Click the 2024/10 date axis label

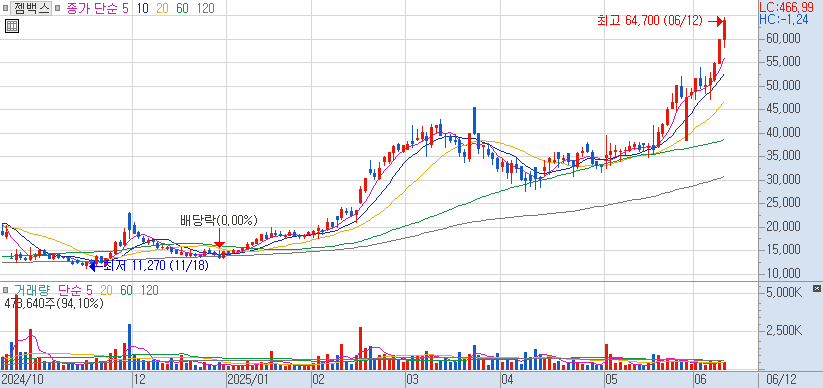22,379
